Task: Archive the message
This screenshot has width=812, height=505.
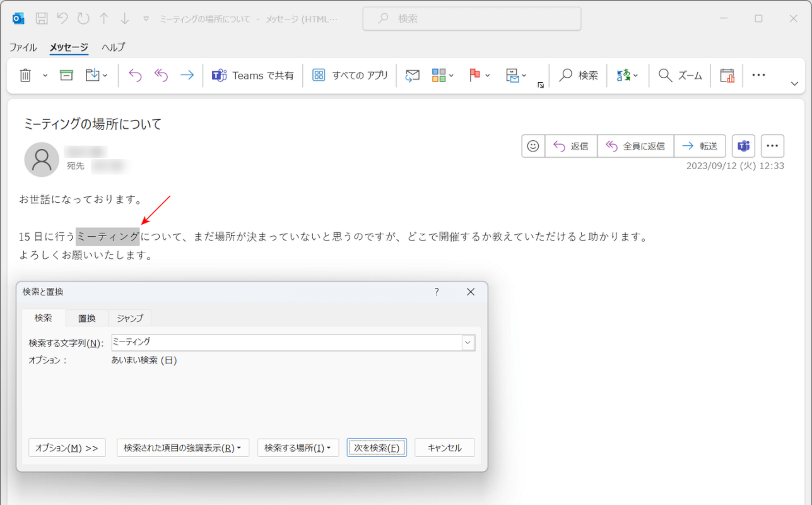Action: click(x=66, y=75)
